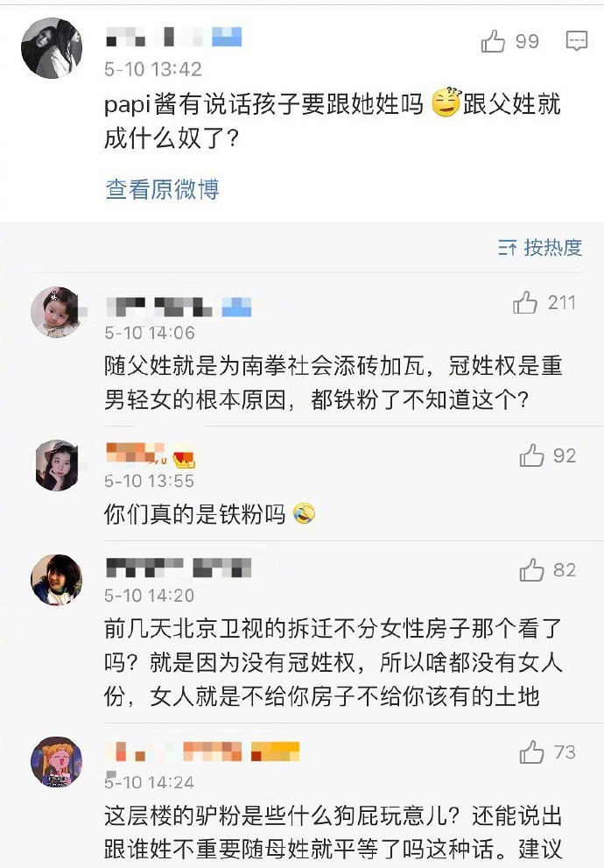Open the Sailor Moon avatar profile
Image resolution: width=604 pixels, height=868 pixels.
coord(56,760)
